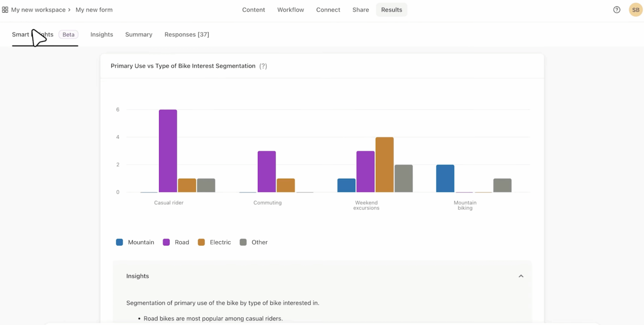Open the Summary sub-tab
Image resolution: width=644 pixels, height=325 pixels.
click(139, 35)
